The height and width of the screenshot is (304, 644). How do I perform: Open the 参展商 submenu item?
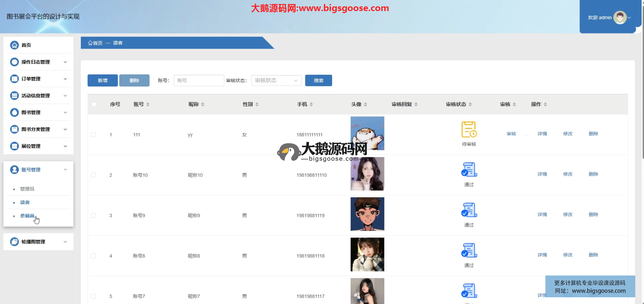pyautogui.click(x=27, y=216)
